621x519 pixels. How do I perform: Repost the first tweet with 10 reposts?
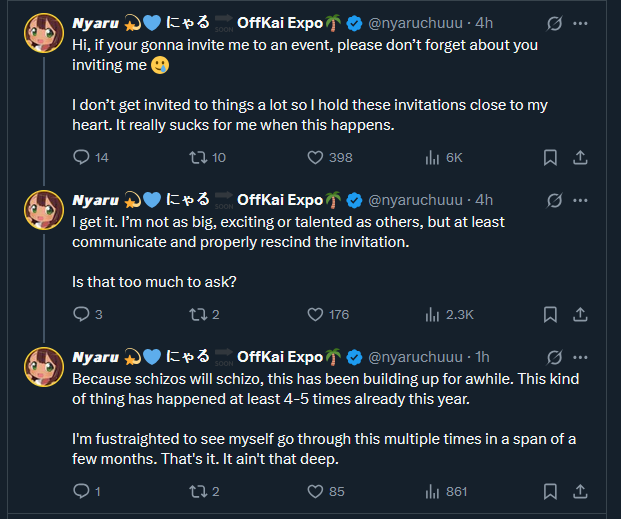click(198, 157)
